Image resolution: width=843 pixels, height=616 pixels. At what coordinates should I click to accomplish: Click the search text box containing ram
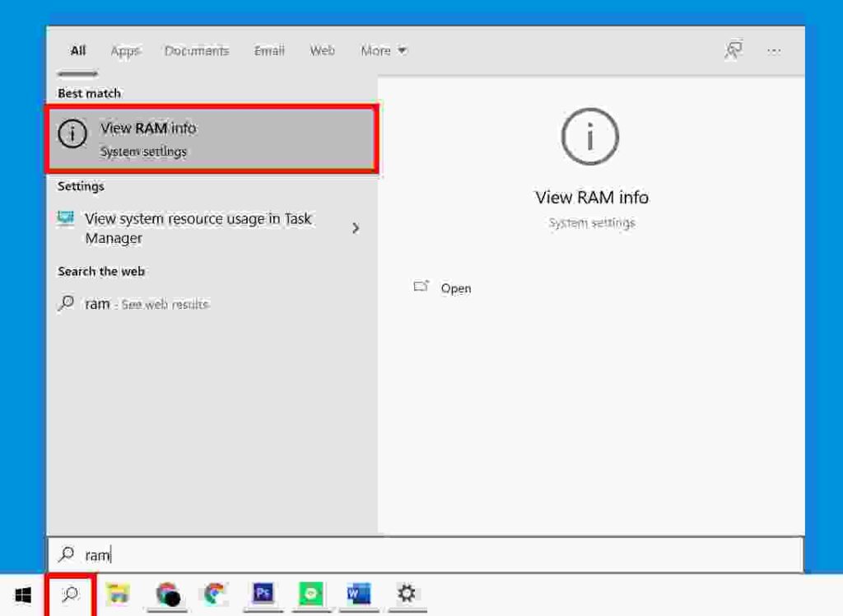coord(424,555)
